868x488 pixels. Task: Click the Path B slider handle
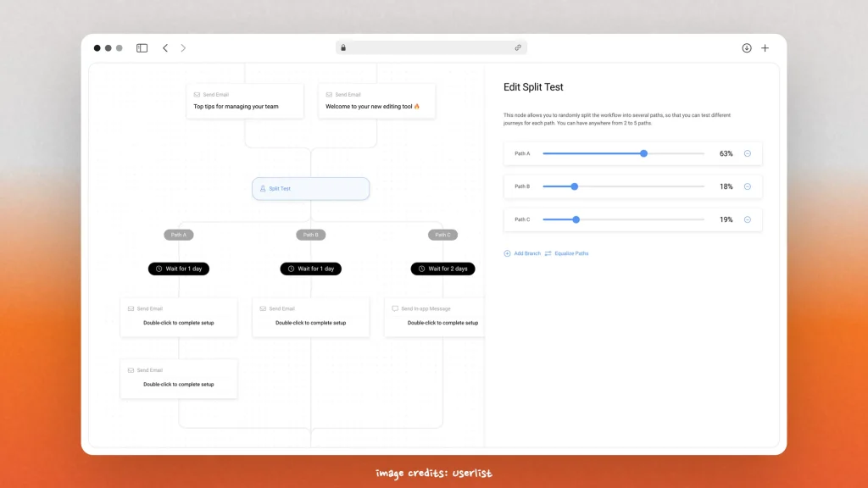click(x=574, y=186)
